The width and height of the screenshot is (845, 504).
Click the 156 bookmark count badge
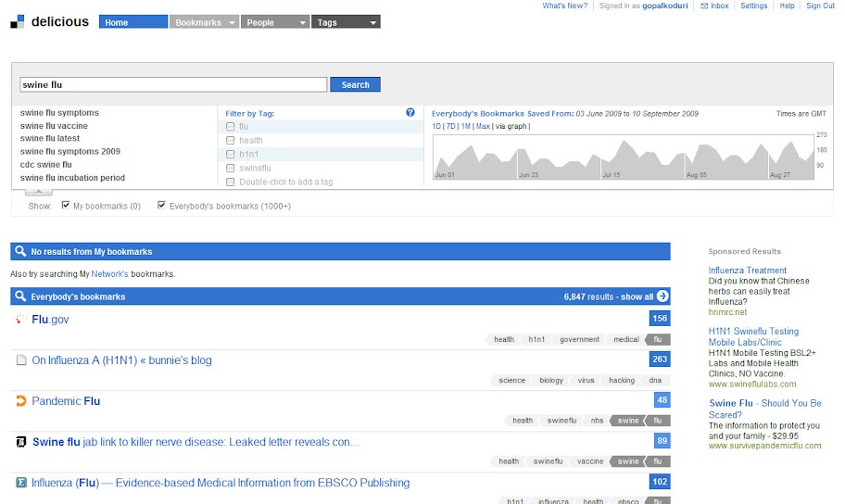click(x=660, y=319)
